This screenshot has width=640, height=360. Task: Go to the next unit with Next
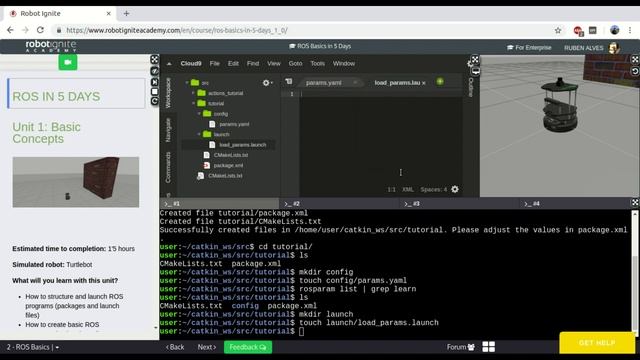pyautogui.click(x=207, y=347)
